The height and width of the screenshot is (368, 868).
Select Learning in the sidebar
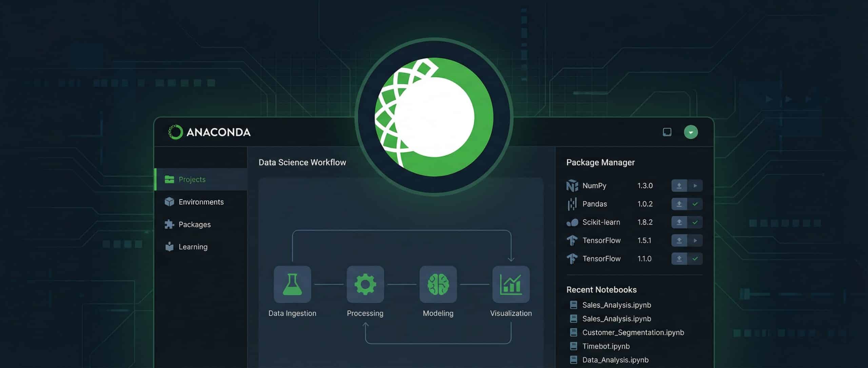pos(193,247)
